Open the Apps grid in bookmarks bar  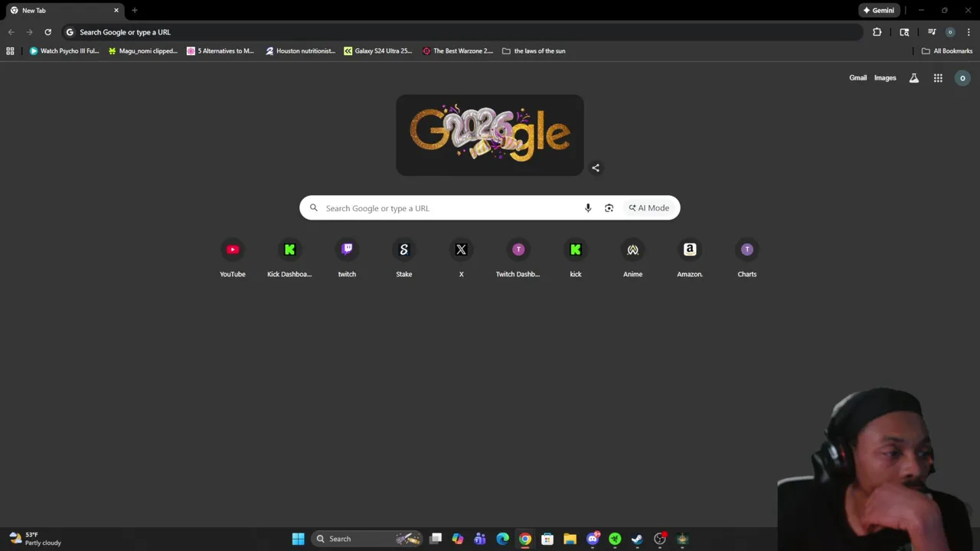pyautogui.click(x=10, y=51)
